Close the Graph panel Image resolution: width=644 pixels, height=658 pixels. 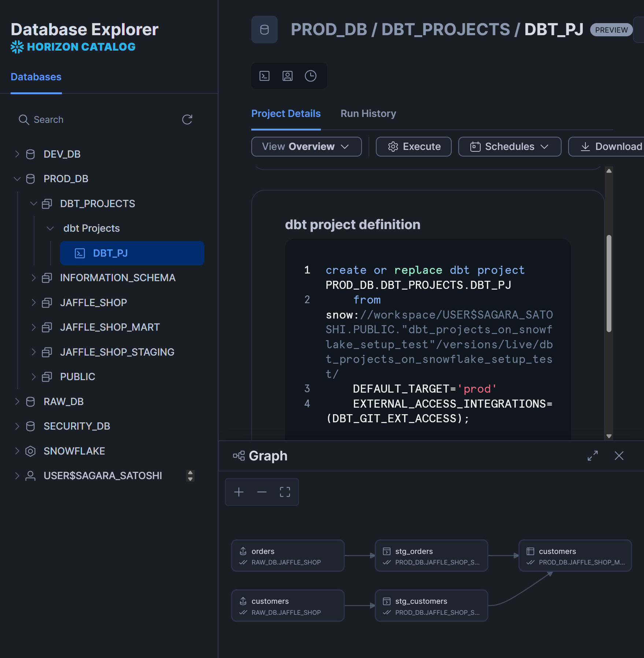[x=619, y=456]
